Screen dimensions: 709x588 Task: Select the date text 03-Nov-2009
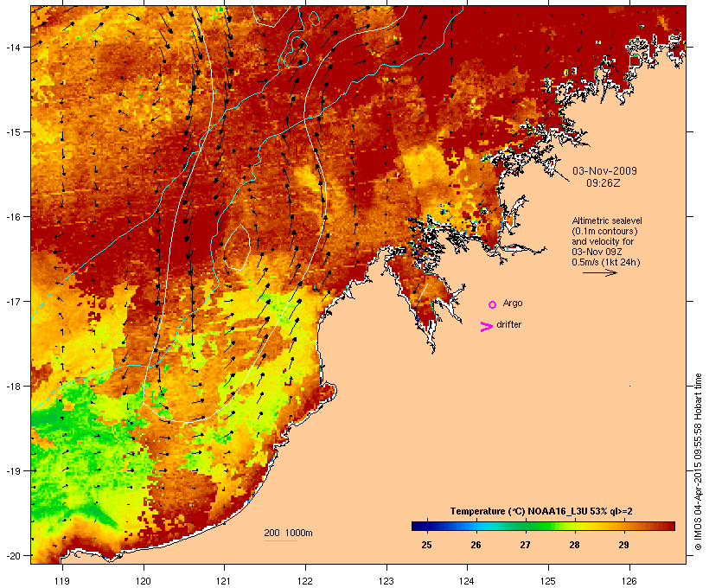[x=604, y=171]
